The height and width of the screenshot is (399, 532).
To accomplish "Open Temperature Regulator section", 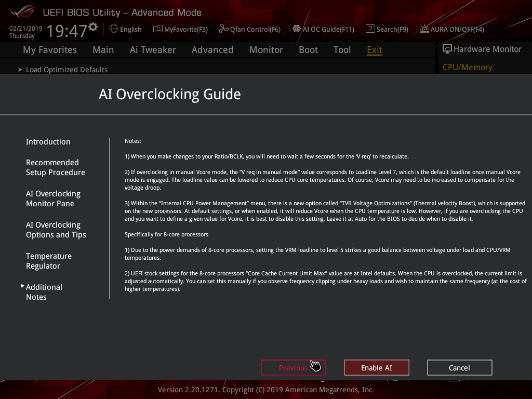I will [49, 261].
